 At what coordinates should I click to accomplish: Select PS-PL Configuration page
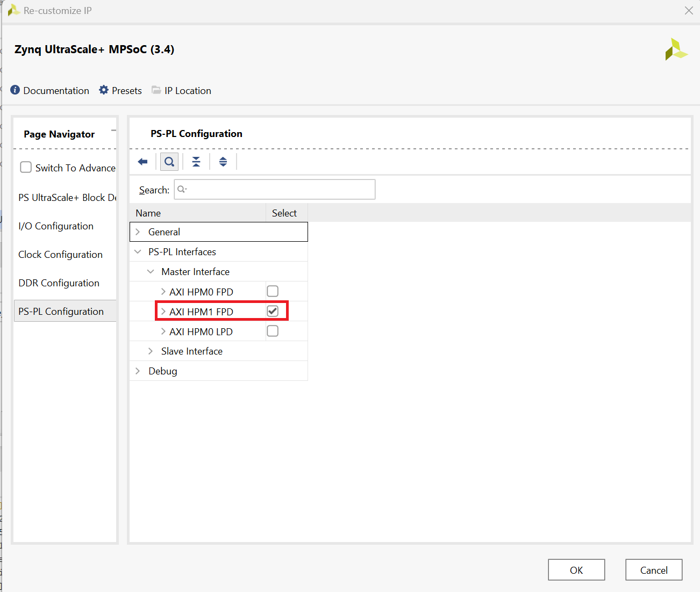coord(65,311)
